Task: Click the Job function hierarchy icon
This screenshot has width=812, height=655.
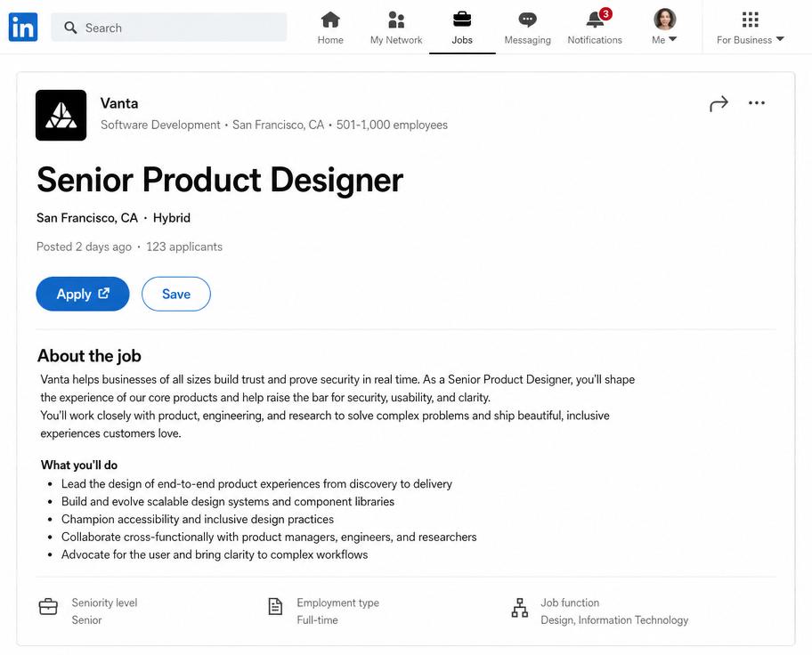Action: pyautogui.click(x=520, y=608)
